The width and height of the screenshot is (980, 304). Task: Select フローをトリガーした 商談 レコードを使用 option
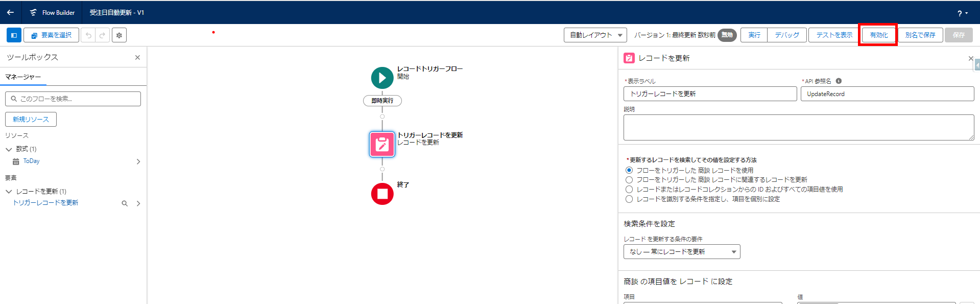[x=629, y=171]
